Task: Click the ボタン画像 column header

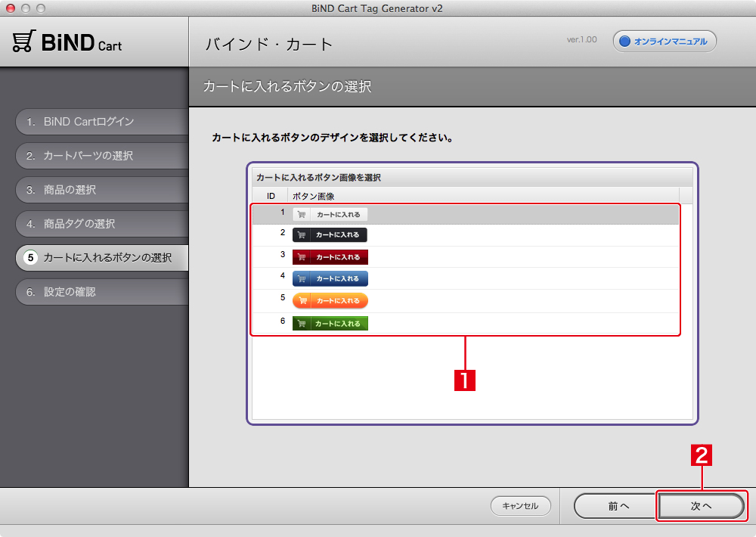Action: [483, 196]
